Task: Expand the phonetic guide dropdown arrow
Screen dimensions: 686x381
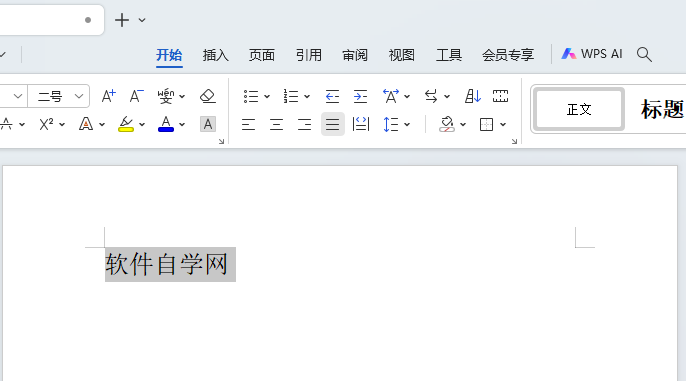Action: click(182, 97)
